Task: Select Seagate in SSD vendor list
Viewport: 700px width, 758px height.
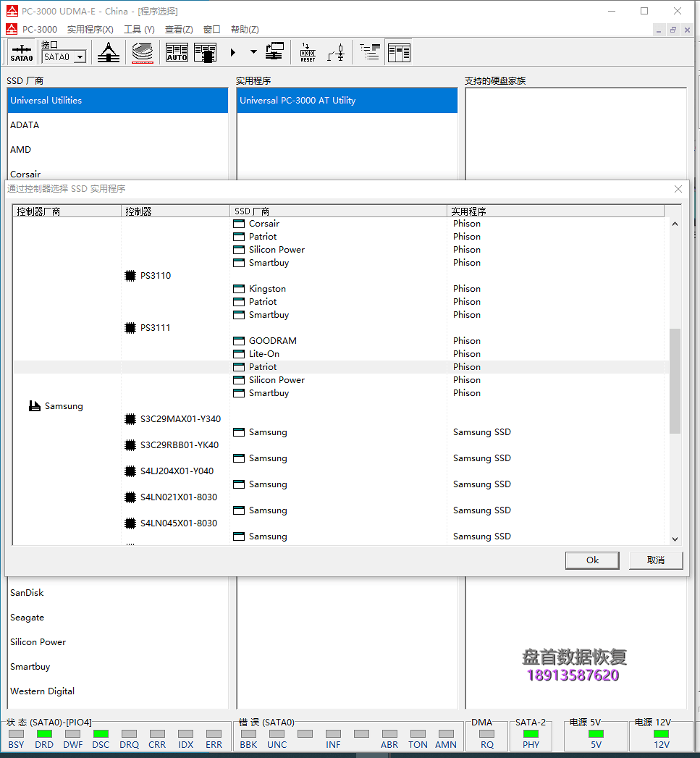Action: [118, 618]
